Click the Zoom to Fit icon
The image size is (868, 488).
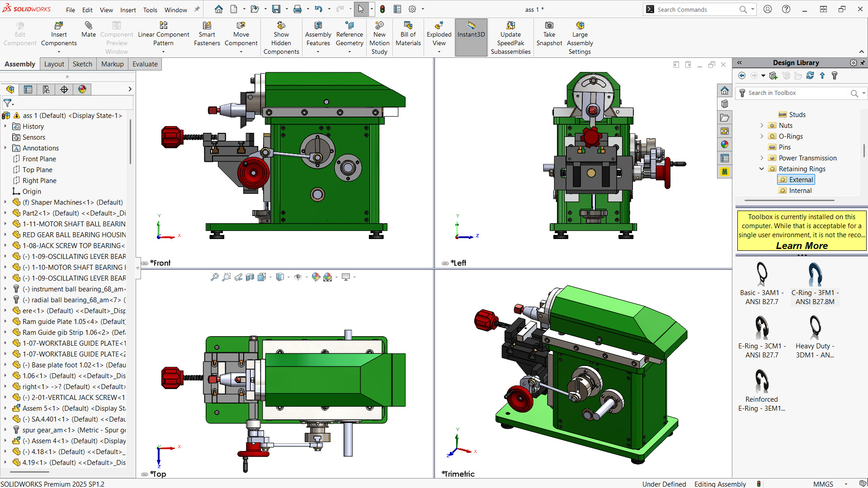click(215, 277)
